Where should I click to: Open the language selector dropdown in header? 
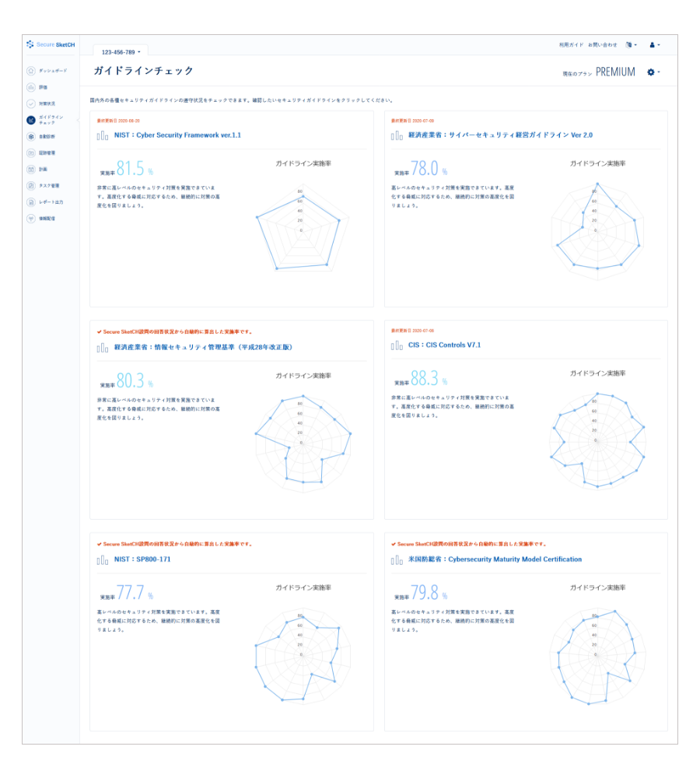631,44
